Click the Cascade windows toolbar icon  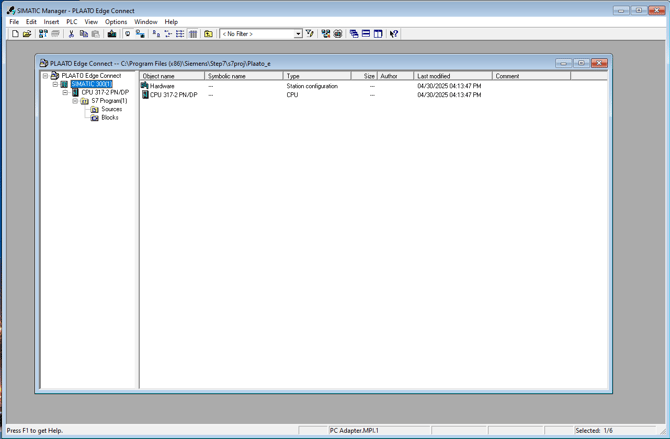[354, 34]
